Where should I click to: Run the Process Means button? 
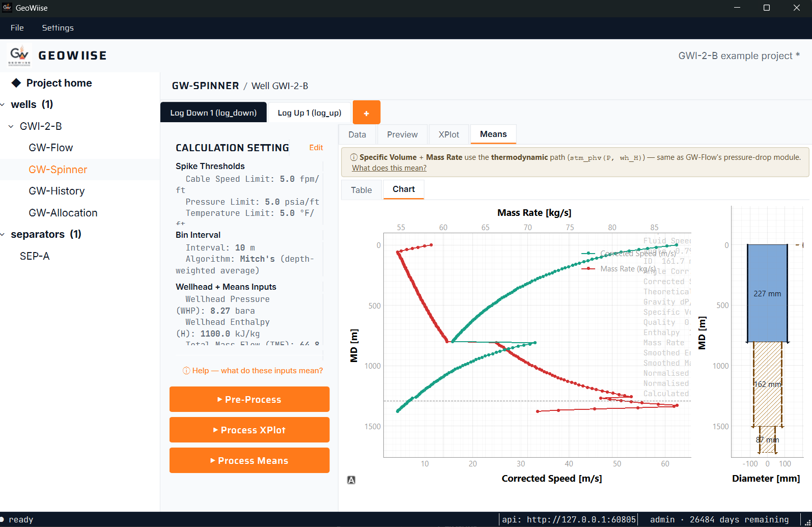pos(249,460)
